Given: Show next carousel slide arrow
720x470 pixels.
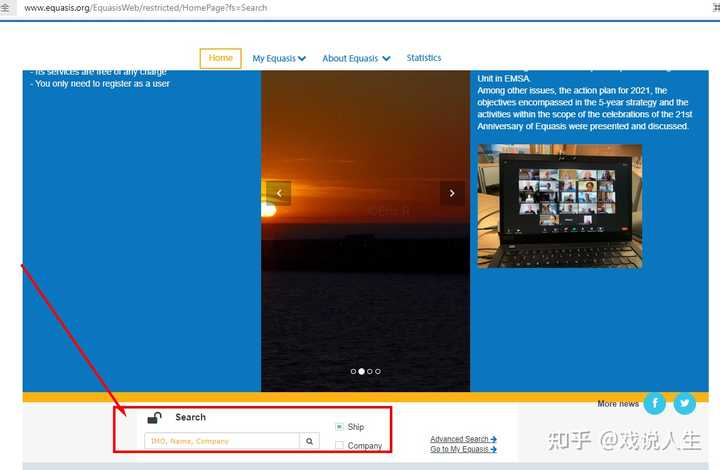Looking at the screenshot, I should (x=452, y=193).
